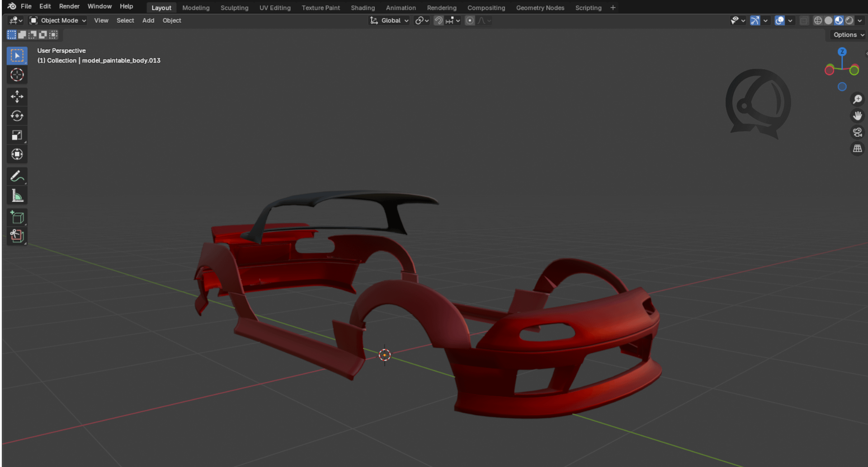Select the Rotate tool
This screenshot has height=467, width=868.
pos(17,116)
